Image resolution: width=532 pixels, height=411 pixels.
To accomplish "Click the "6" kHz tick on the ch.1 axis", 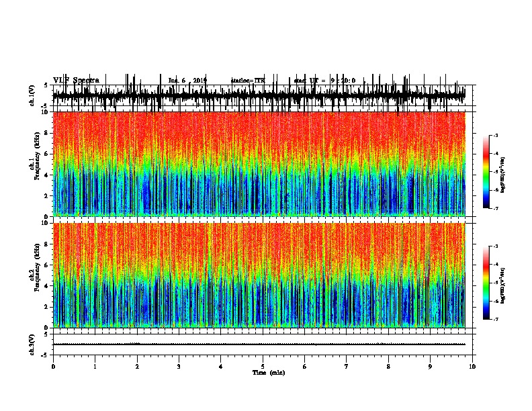I will [47, 154].
